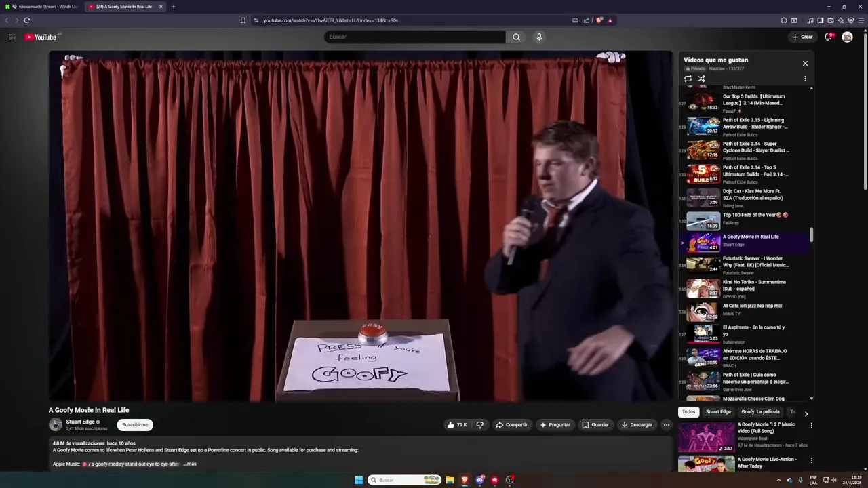868x488 pixels.
Task: Play Path of Exile Guía cómo hacerse un personaje
Action: 745,382
